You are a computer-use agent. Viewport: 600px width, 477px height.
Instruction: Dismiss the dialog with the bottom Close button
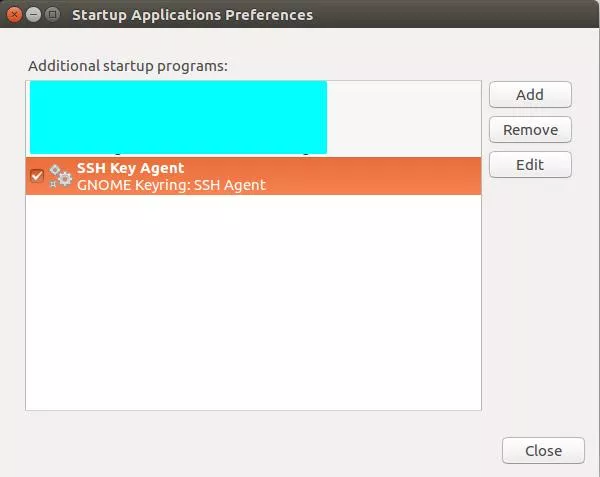click(543, 451)
